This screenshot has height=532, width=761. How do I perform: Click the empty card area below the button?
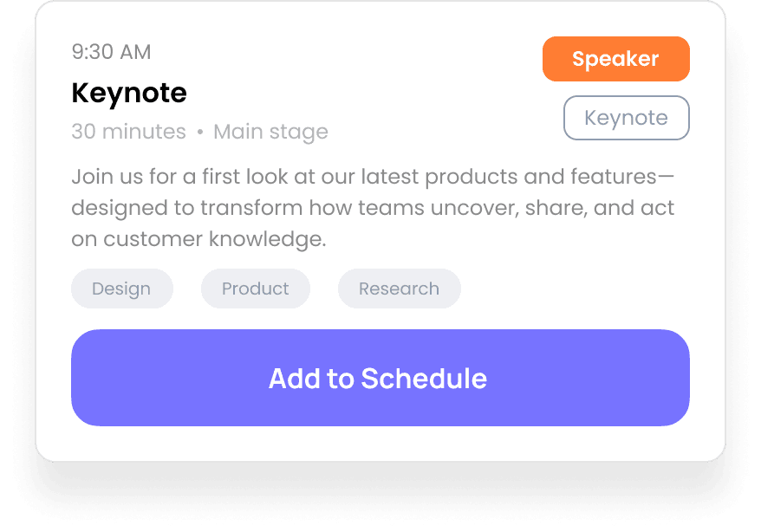[380, 444]
